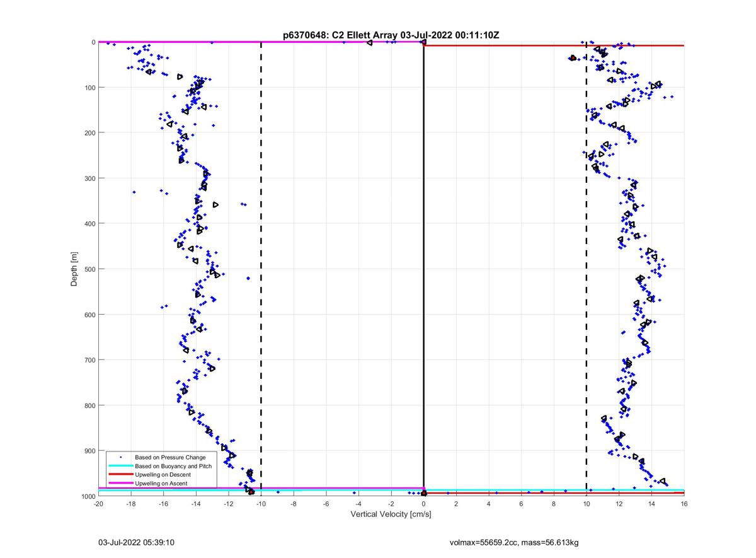
Task: Select the 'Vertical Velocity [cm/s]' x-axis label
Action: click(x=391, y=514)
